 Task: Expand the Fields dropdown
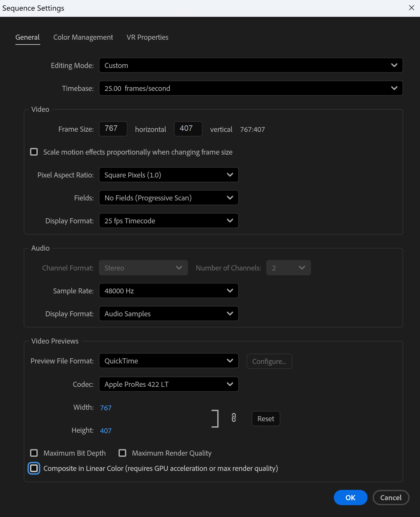click(169, 198)
